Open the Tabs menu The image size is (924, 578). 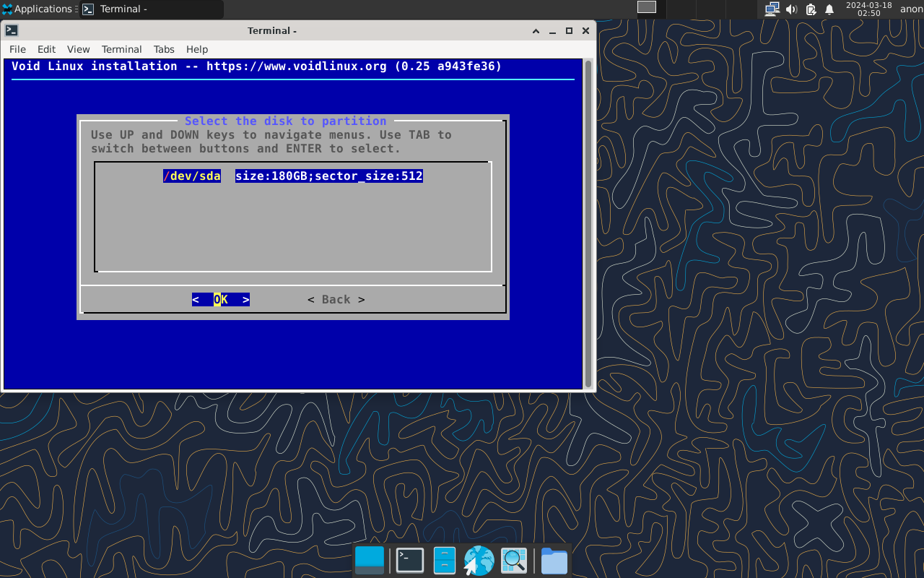tap(164, 49)
